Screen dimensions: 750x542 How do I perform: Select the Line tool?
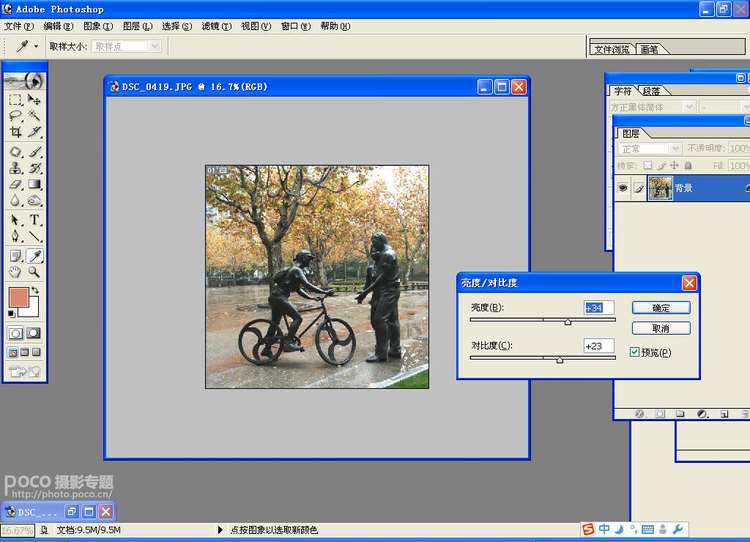[x=34, y=236]
